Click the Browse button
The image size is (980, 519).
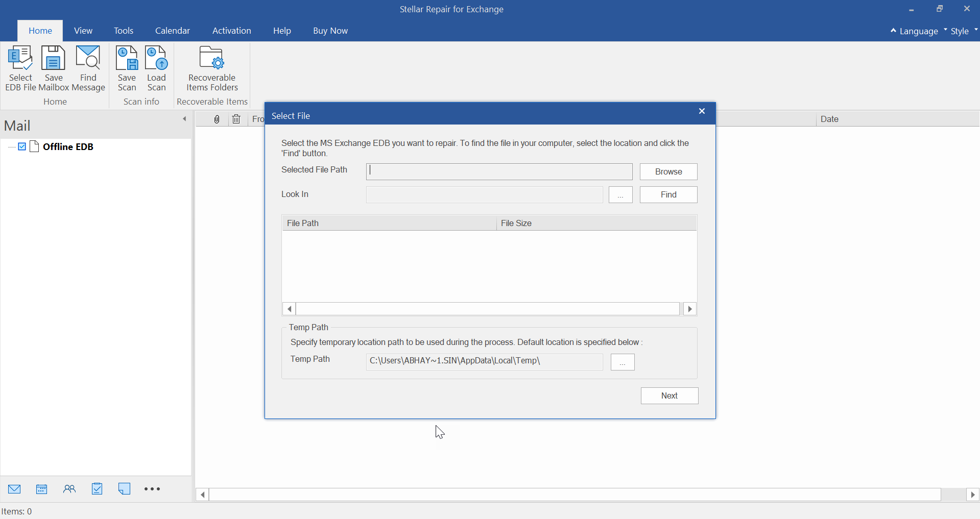(668, 171)
